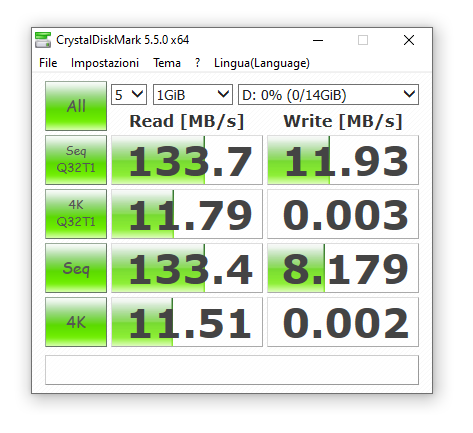Viewport: 473px width, 433px height.
Task: Close the CrystalDiskMark window
Action: (409, 40)
